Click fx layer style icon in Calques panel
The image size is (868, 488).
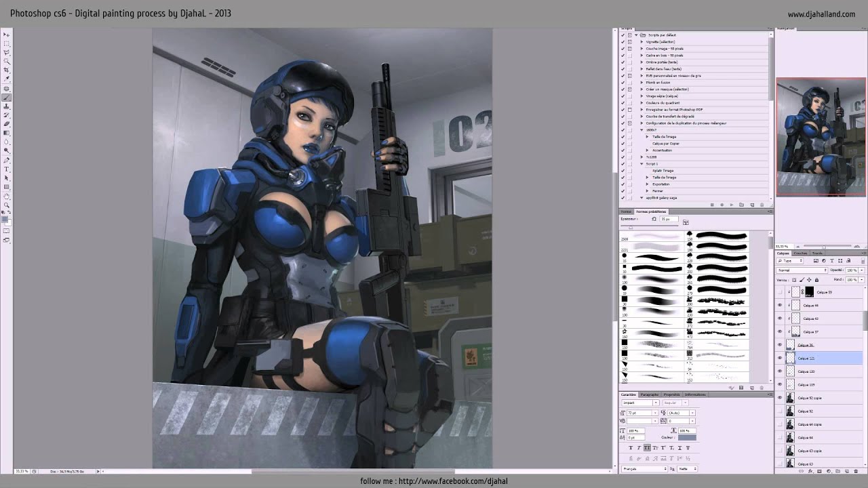point(810,471)
